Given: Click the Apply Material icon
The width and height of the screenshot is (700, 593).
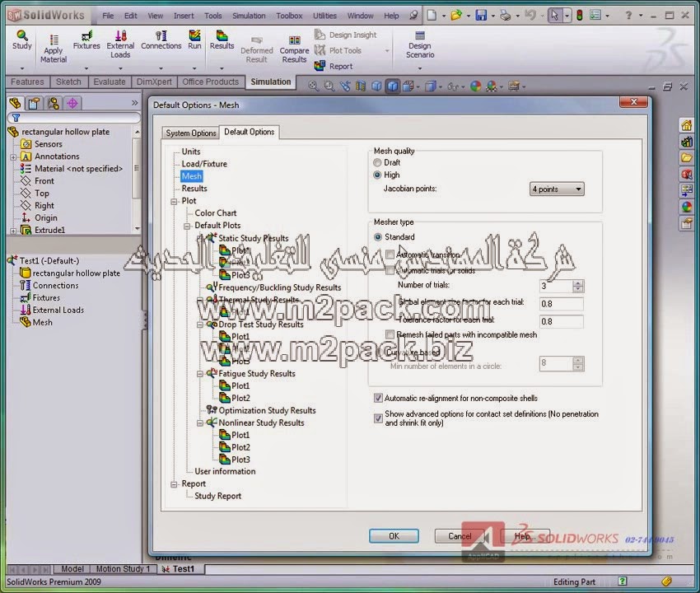Looking at the screenshot, I should [54, 49].
